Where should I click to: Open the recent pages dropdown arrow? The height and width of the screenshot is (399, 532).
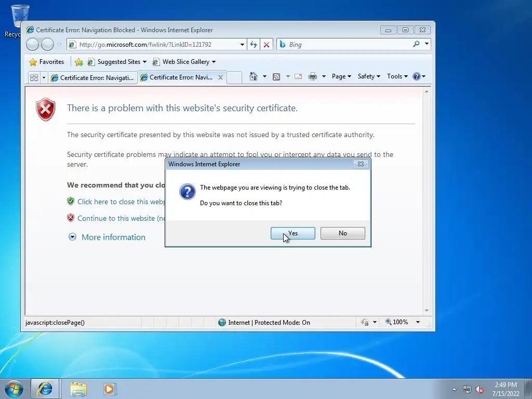click(x=59, y=44)
